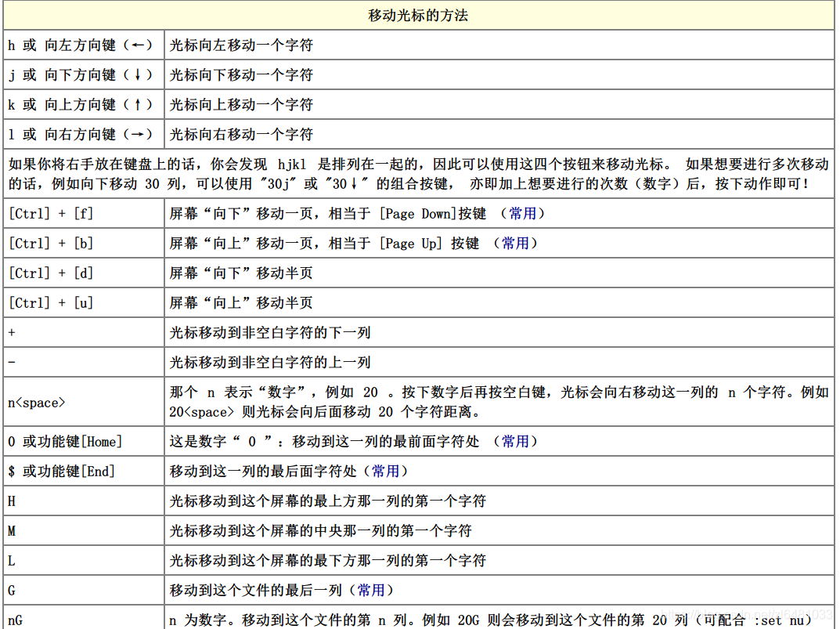Select the cell 'l 或 向右方向键 (→)'

84,135
